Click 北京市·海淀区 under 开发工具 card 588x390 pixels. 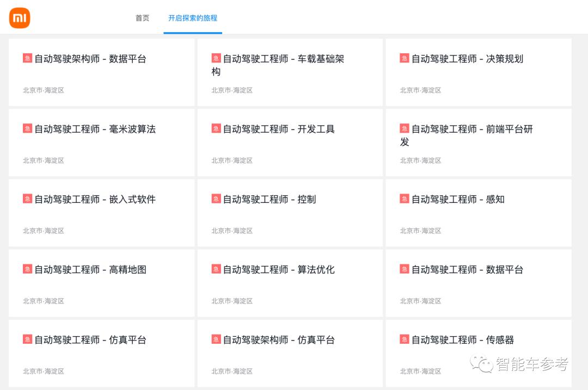tap(232, 160)
